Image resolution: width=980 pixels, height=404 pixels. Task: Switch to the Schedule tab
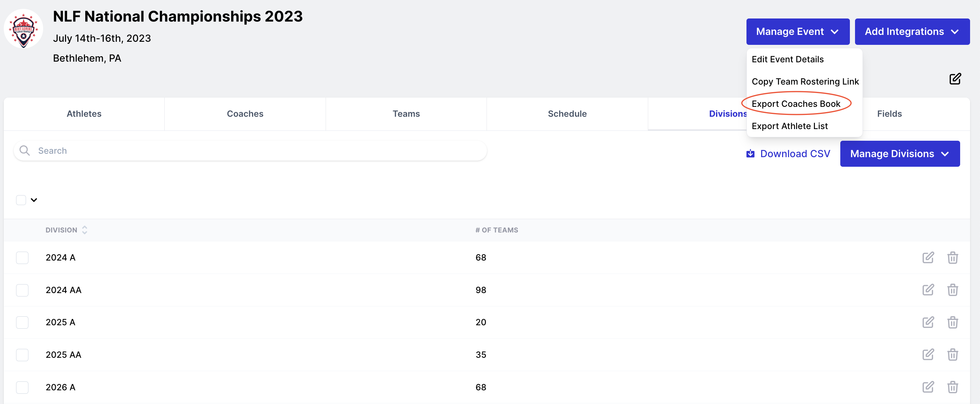point(567,114)
